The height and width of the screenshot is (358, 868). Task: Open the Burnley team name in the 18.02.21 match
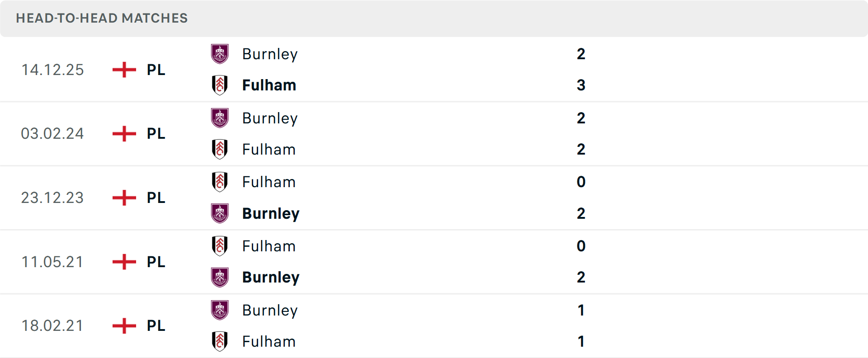point(270,310)
